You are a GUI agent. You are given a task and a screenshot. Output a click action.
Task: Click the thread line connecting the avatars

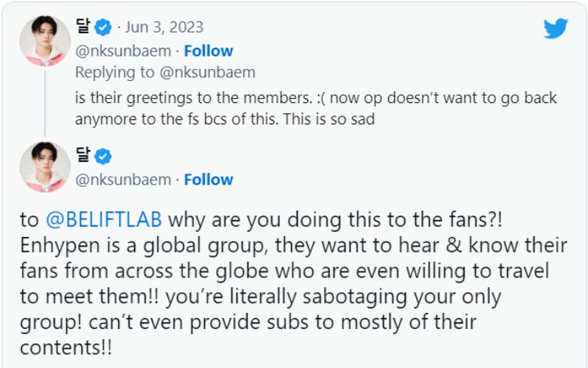45,103
